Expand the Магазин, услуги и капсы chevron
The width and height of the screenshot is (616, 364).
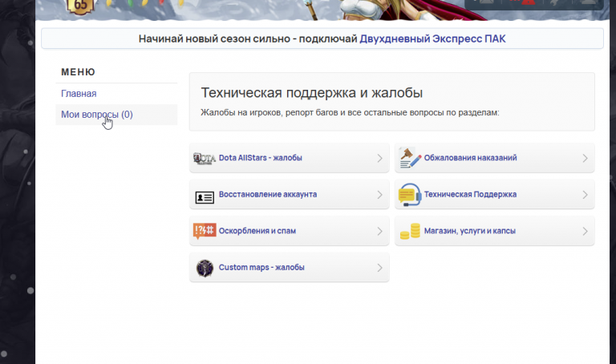click(585, 231)
